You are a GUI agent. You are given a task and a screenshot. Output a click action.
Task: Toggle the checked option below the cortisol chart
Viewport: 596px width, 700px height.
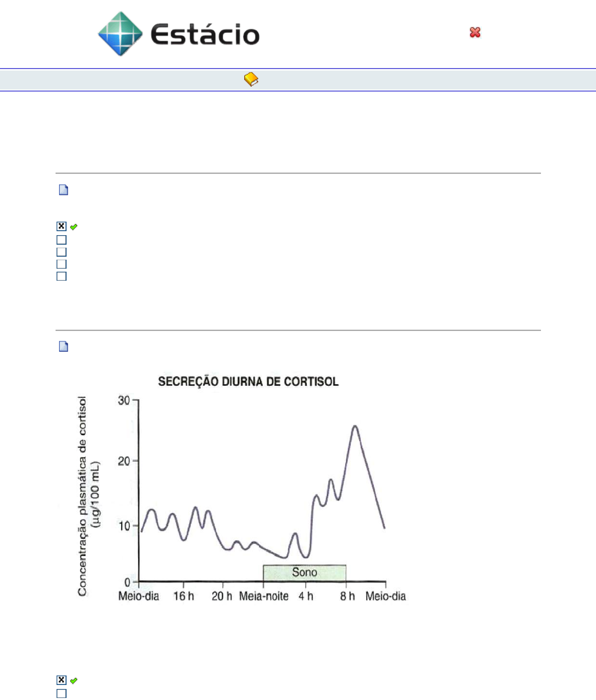tap(62, 680)
